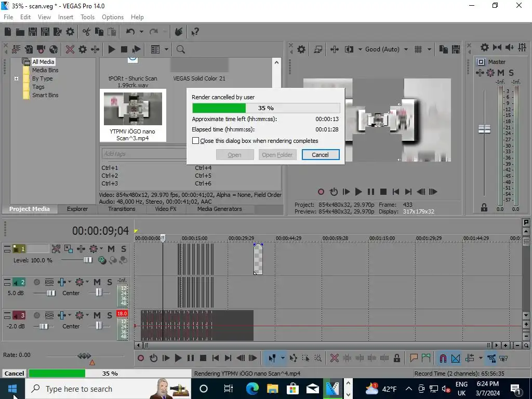This screenshot has width=532, height=399.
Task: Start preview in Project Media toolbar
Action: [112, 49]
